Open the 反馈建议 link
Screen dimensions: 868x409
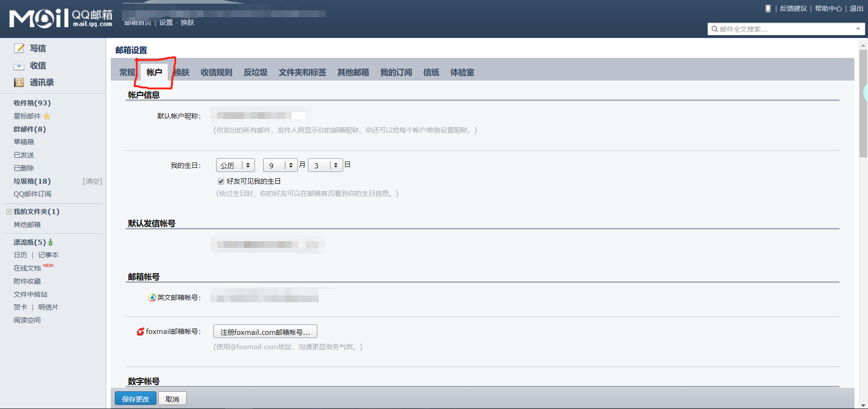pyautogui.click(x=793, y=9)
